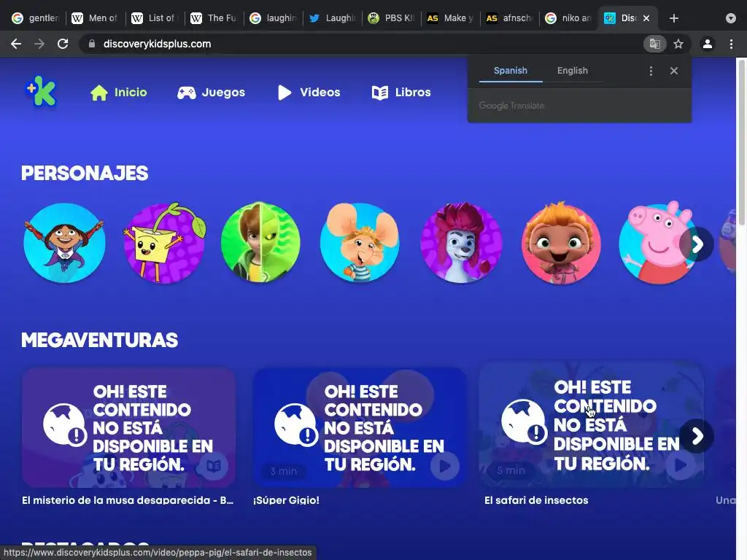Bookmark this page with star icon
This screenshot has width=747, height=560.
[x=678, y=44]
